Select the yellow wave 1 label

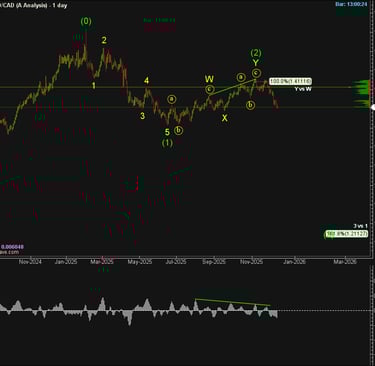pyautogui.click(x=94, y=86)
